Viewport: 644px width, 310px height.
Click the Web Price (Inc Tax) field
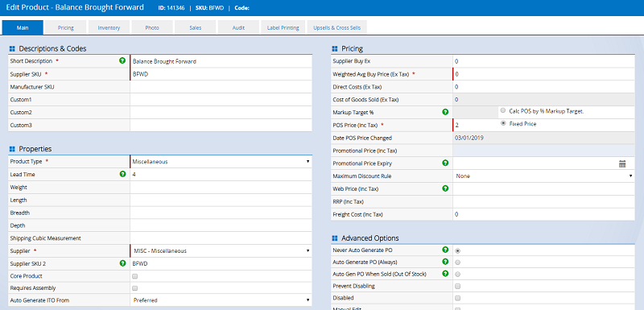[x=544, y=188]
